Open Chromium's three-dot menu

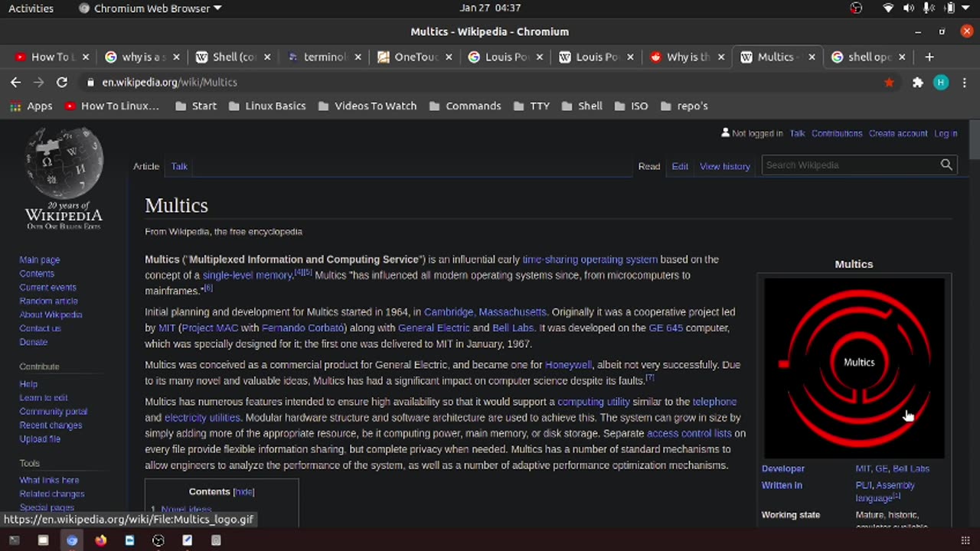pos(965,82)
